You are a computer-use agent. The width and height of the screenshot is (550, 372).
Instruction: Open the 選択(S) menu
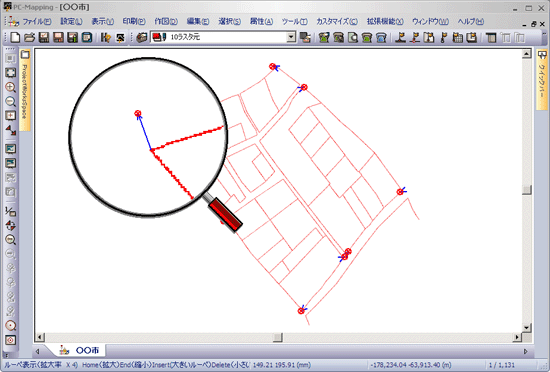coord(229,22)
